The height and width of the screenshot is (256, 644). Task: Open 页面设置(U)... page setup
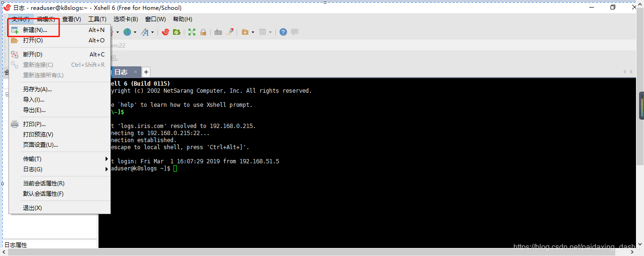(59, 145)
